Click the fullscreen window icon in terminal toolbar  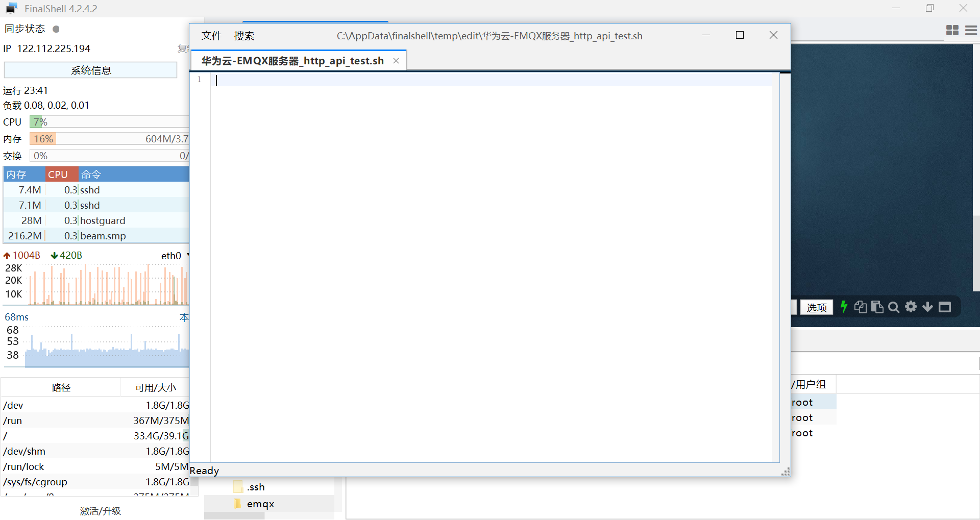945,307
